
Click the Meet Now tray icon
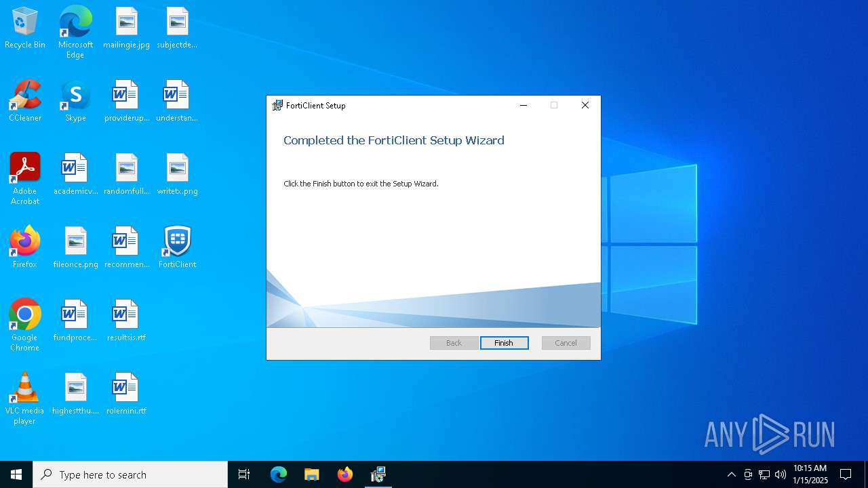tap(748, 474)
